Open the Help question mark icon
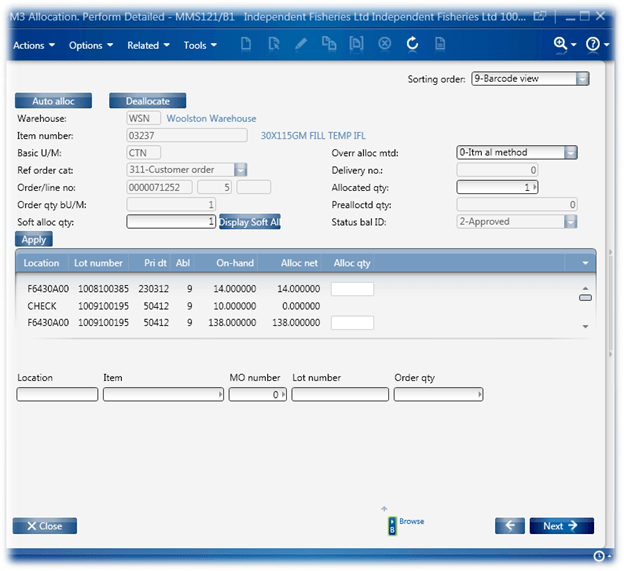The width and height of the screenshot is (624, 571). pyautogui.click(x=594, y=45)
